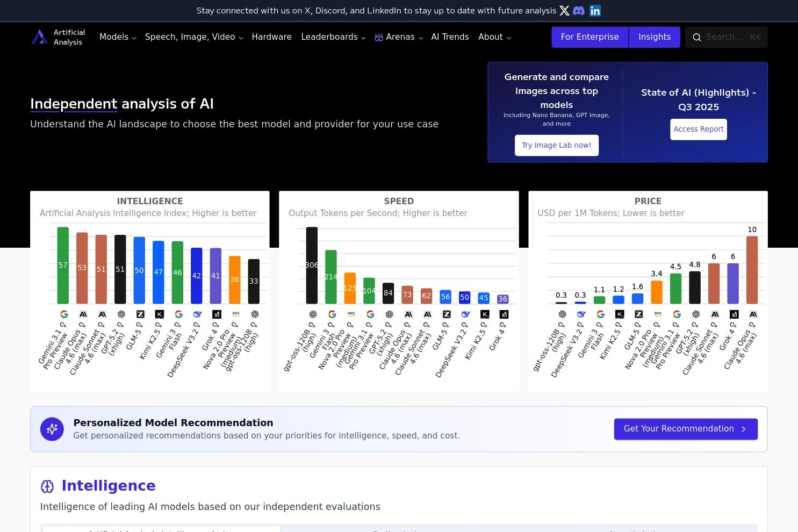Navigate to AI Trends
The height and width of the screenshot is (532, 798).
(450, 37)
